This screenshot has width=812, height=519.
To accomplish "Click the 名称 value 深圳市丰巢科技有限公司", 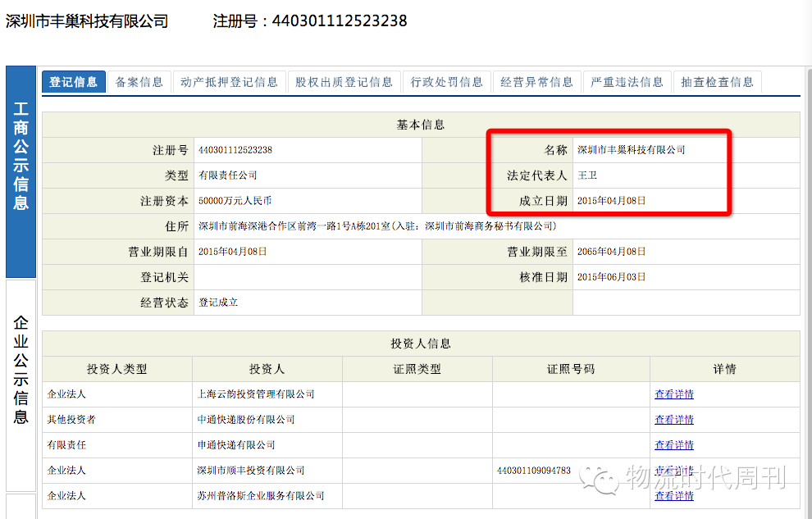I will [x=632, y=150].
